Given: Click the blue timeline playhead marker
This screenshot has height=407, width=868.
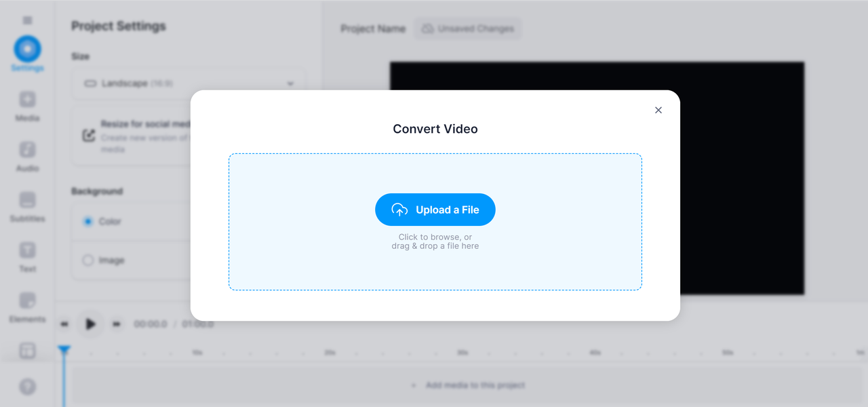Looking at the screenshot, I should 64,350.
